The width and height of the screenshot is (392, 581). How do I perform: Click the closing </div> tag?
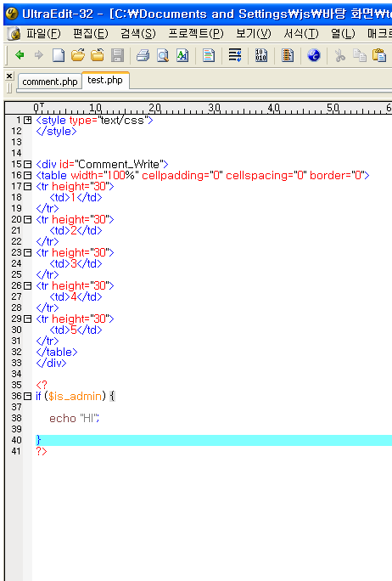[51, 364]
